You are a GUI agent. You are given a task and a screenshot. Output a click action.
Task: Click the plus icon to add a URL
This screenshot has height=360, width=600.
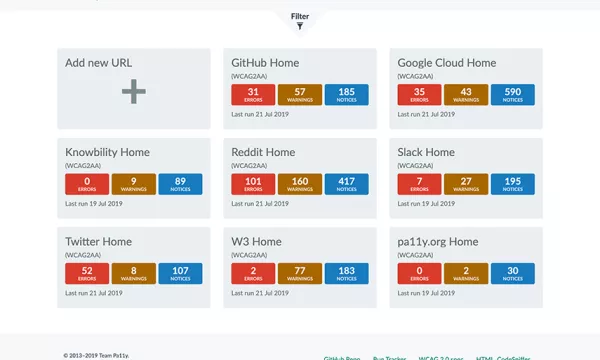[134, 91]
